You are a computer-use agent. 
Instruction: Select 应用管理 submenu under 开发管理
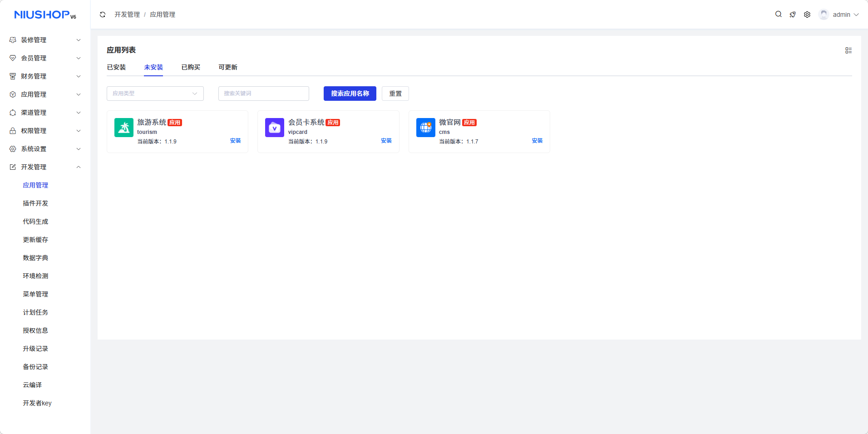tap(35, 185)
